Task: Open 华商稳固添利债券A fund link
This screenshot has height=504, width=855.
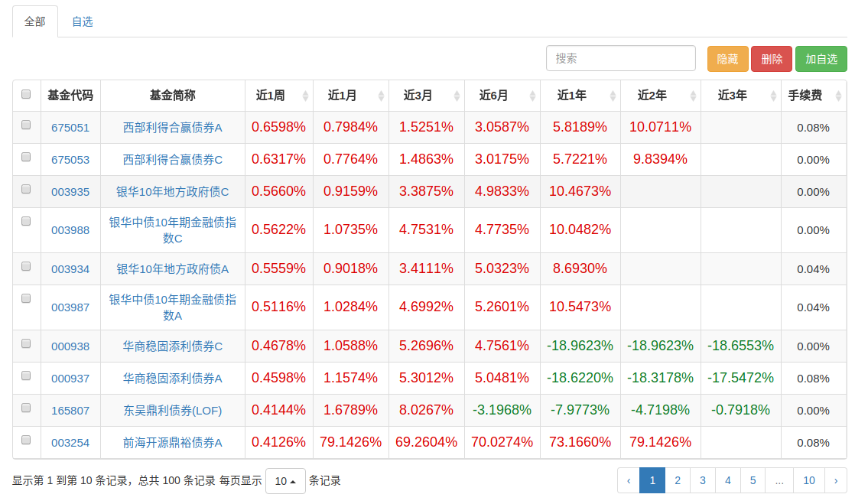Action: [172, 379]
